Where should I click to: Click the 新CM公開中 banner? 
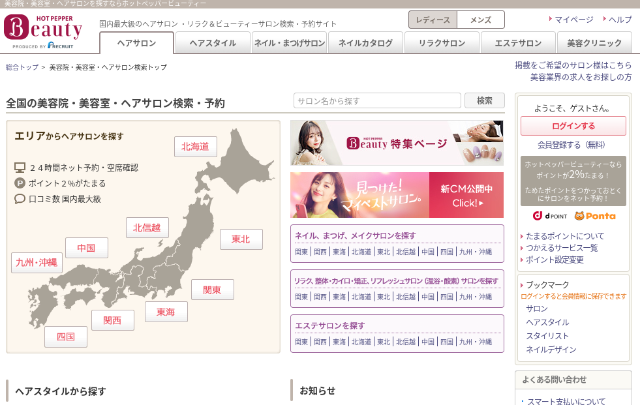[x=397, y=195]
